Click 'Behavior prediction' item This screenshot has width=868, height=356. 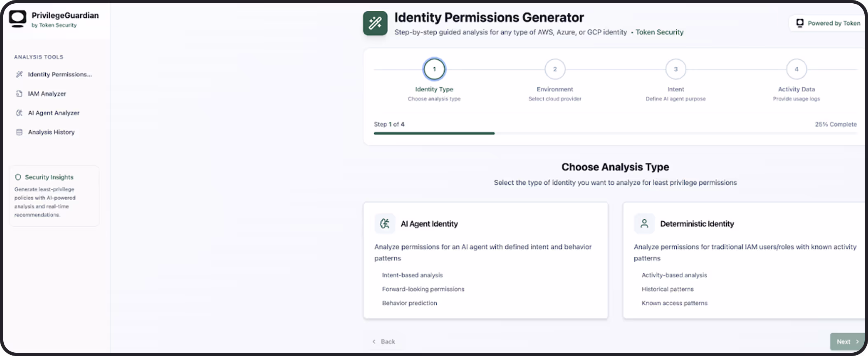pyautogui.click(x=409, y=303)
